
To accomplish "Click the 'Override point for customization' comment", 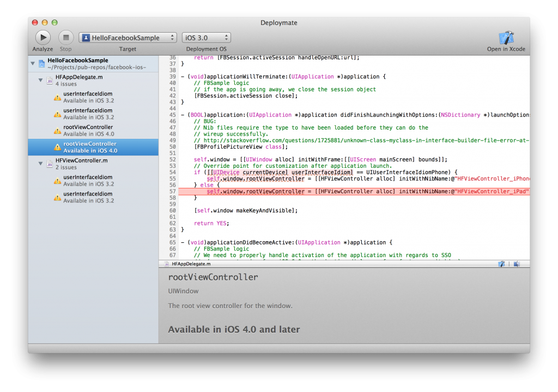I will pos(293,166).
